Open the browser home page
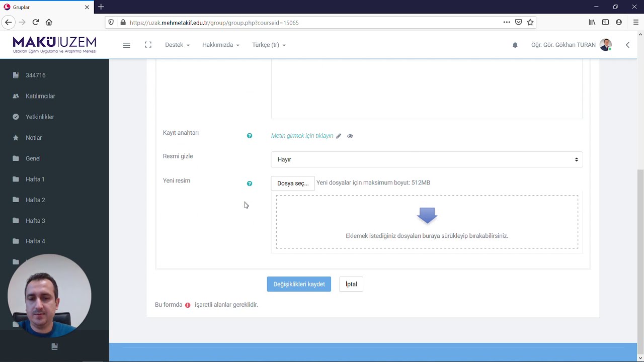Image resolution: width=644 pixels, height=362 pixels. (49, 22)
